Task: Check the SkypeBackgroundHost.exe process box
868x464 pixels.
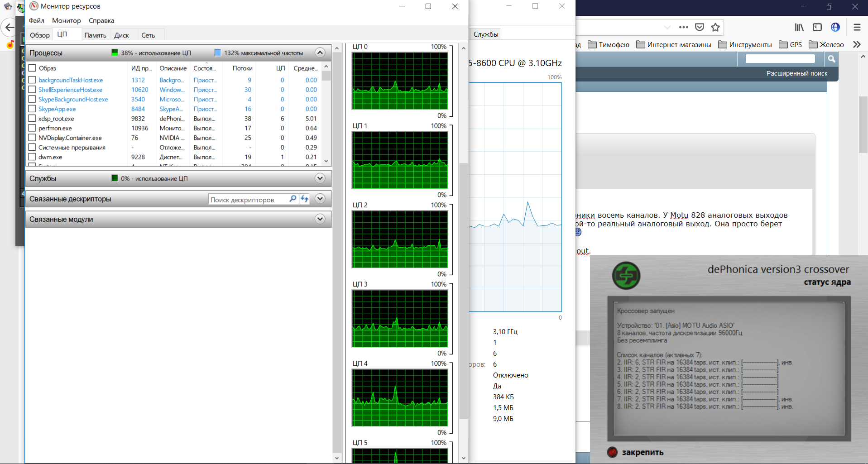Action: 32,99
